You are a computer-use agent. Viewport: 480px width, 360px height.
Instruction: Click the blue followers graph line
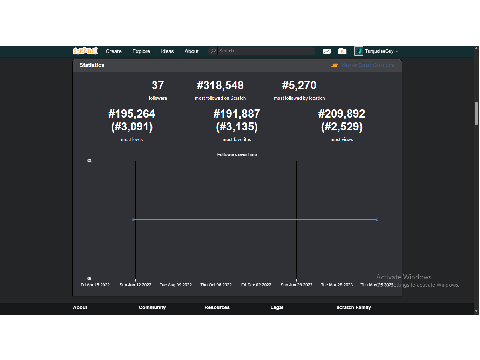(255, 220)
